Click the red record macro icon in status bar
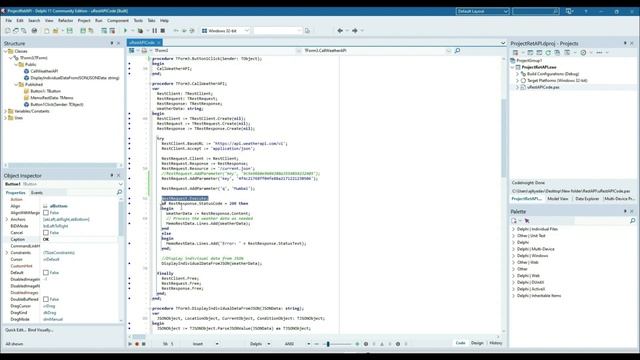Screen dimensions: 640x360 pos(137,344)
